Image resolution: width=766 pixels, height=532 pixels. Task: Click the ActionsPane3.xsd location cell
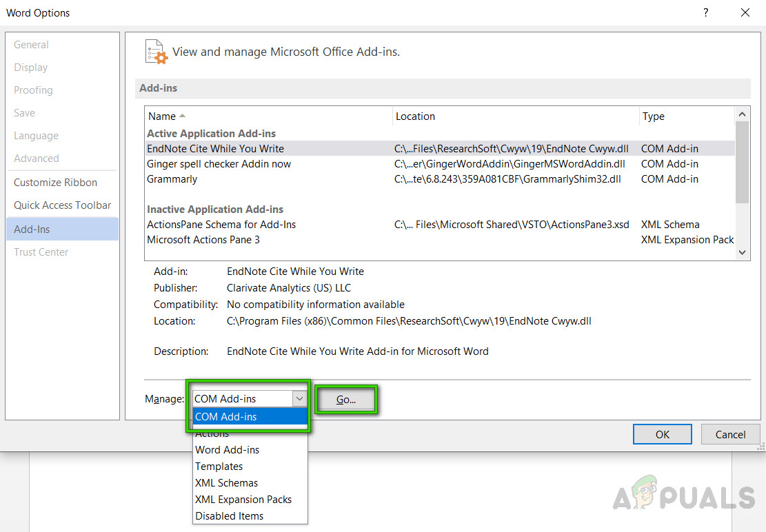tap(512, 225)
